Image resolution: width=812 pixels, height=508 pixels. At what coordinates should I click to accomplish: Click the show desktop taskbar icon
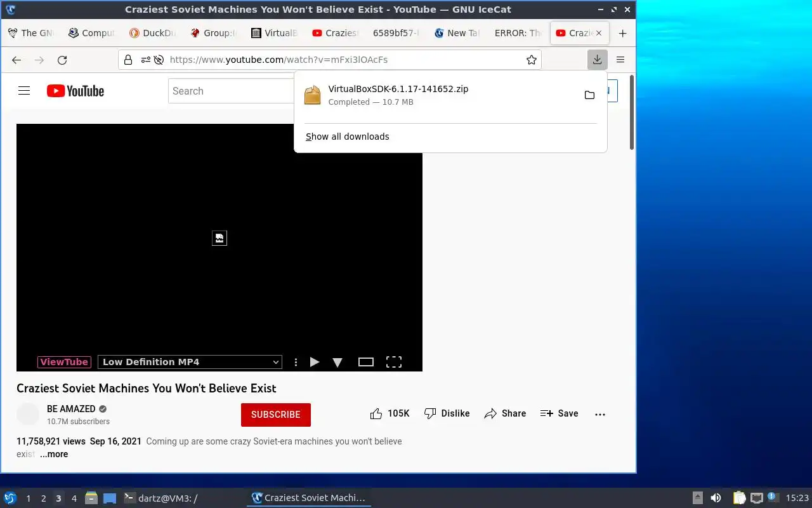[x=110, y=498]
